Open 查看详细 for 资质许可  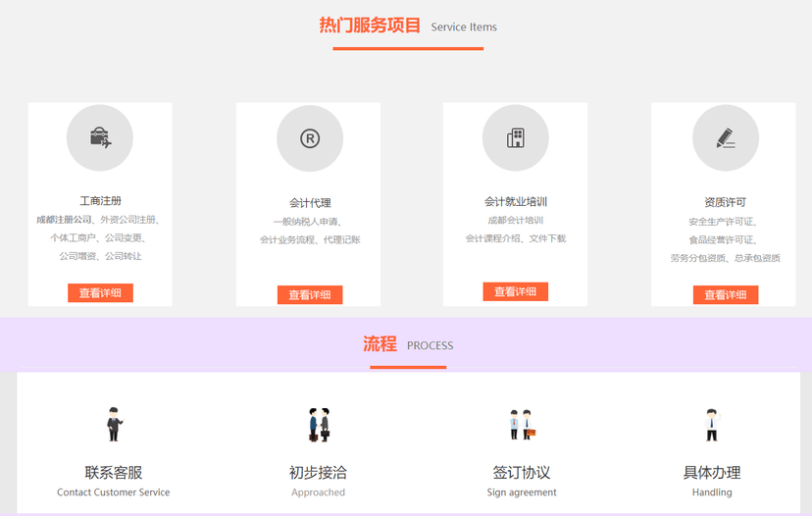pos(725,294)
